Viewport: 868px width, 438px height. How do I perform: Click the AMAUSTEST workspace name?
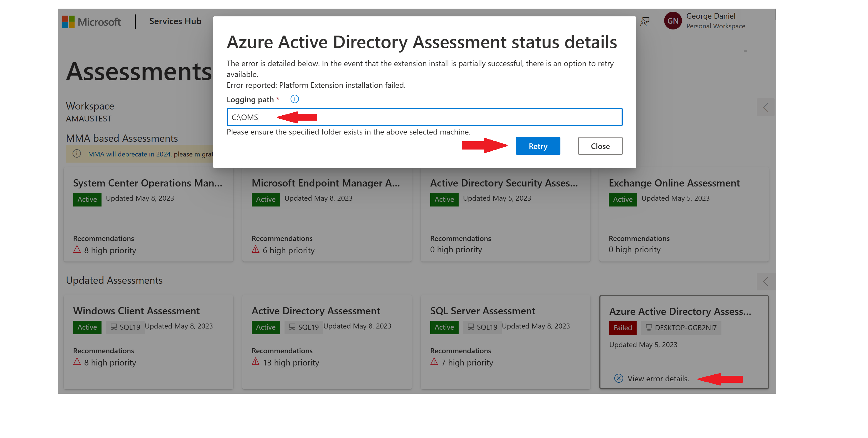[89, 119]
